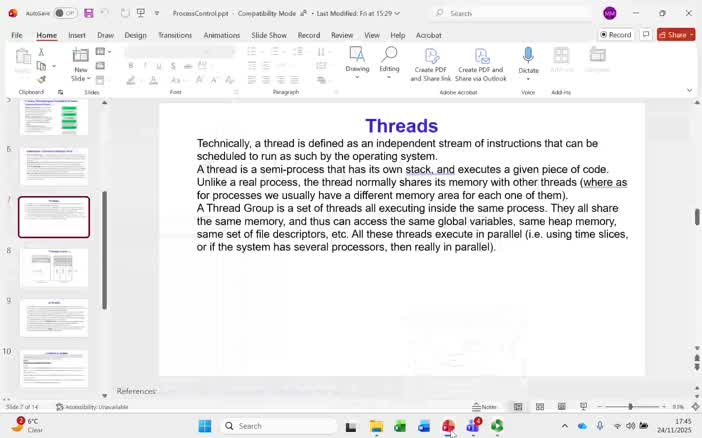
Task: Select slide 9 thumbnail
Action: 54,318
